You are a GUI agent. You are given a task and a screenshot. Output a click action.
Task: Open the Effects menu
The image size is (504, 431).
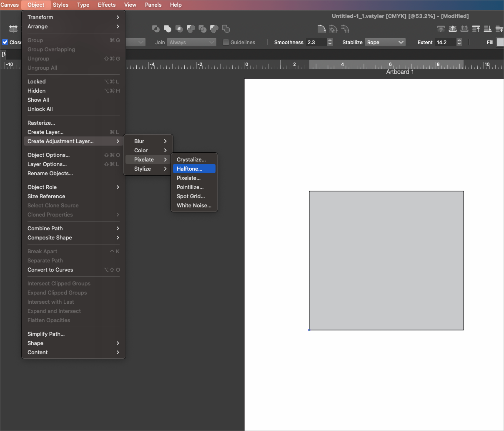(x=107, y=5)
